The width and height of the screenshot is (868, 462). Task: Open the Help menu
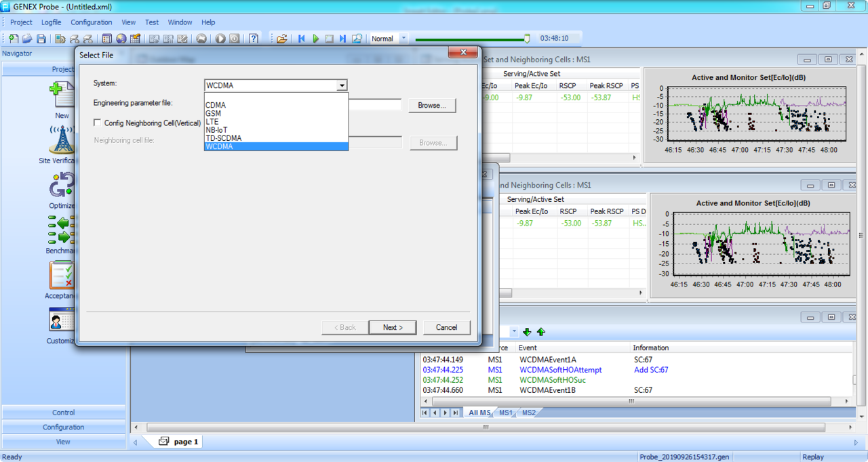208,22
